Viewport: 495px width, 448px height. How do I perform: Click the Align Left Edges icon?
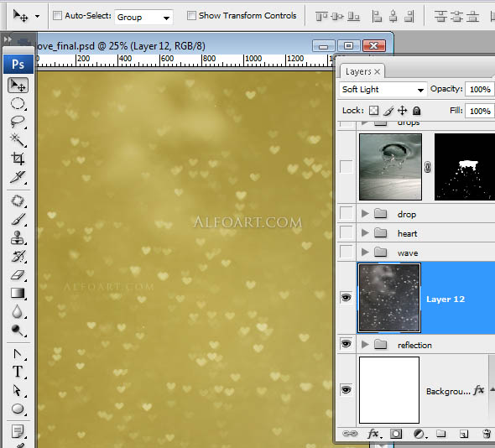[x=377, y=16]
